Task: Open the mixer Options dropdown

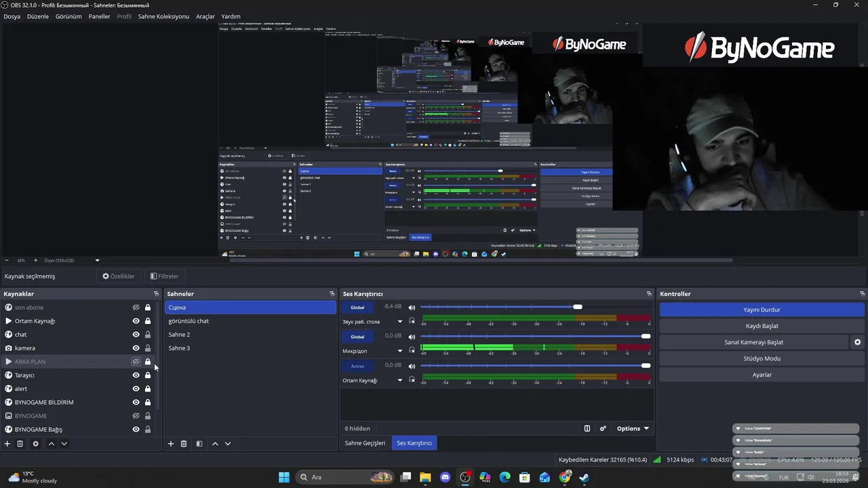Action: (633, 428)
